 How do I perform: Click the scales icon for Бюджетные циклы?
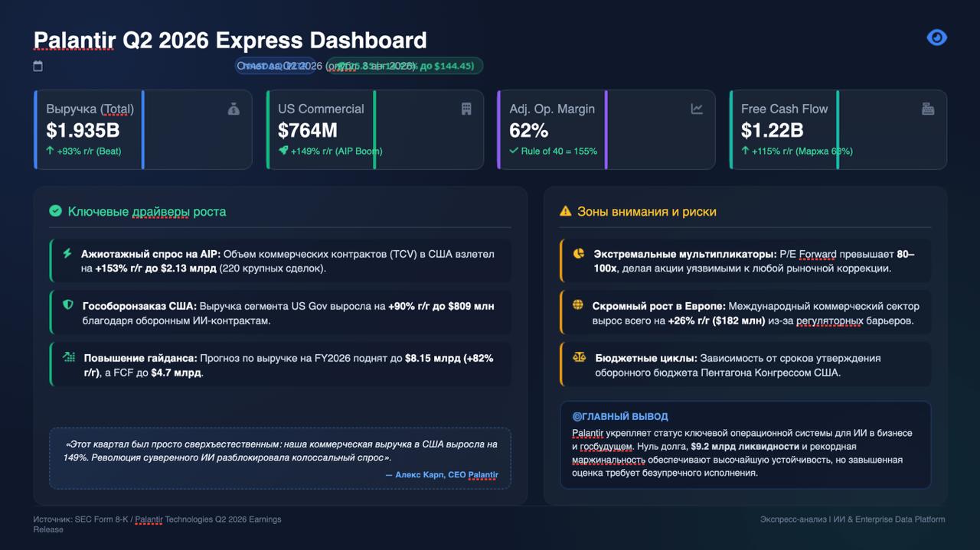click(x=579, y=357)
